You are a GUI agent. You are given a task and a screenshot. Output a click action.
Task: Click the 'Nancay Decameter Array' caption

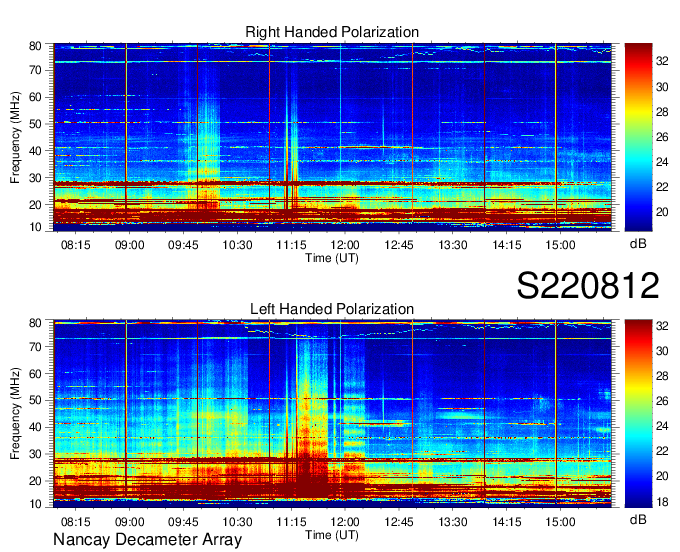(x=147, y=540)
